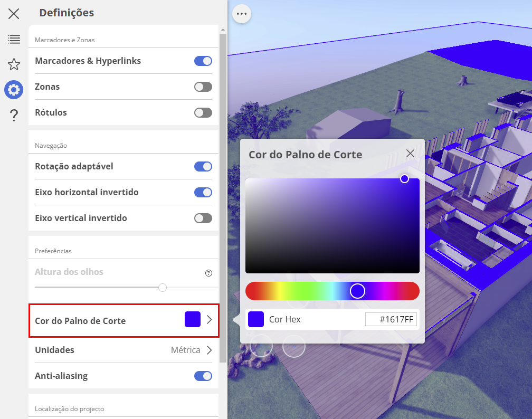Image resolution: width=532 pixels, height=419 pixels.
Task: Click the Localização do projecto heading
Action: [70, 409]
